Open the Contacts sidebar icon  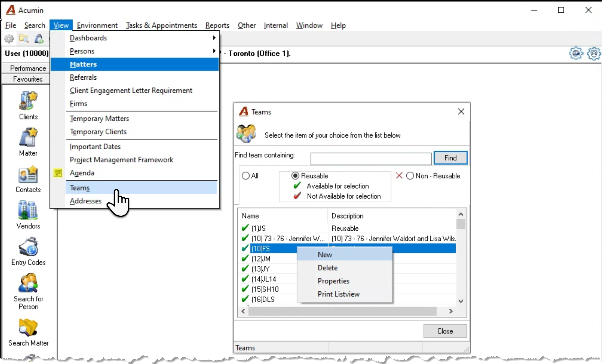(x=28, y=174)
